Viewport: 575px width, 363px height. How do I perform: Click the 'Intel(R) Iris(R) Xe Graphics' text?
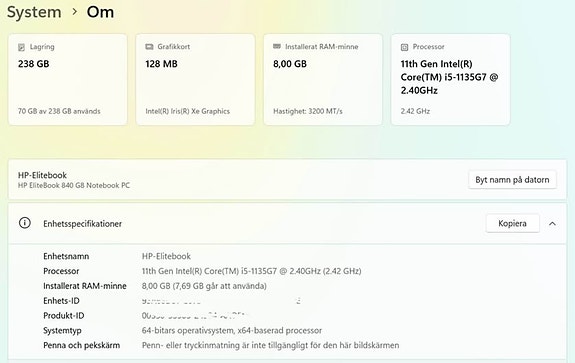187,111
